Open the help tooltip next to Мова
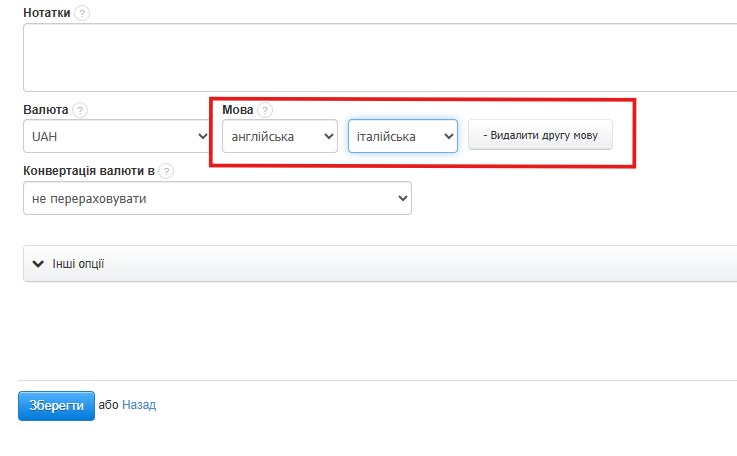Viewport: 737px width, 456px height. point(265,110)
